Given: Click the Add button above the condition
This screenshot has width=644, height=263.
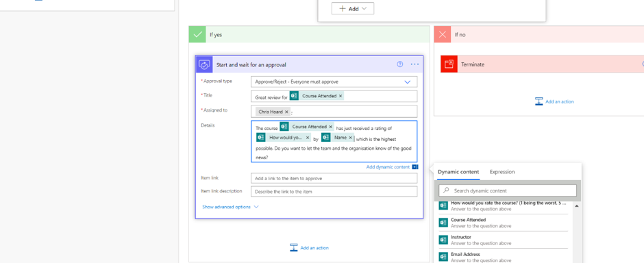Looking at the screenshot, I should 353,9.
